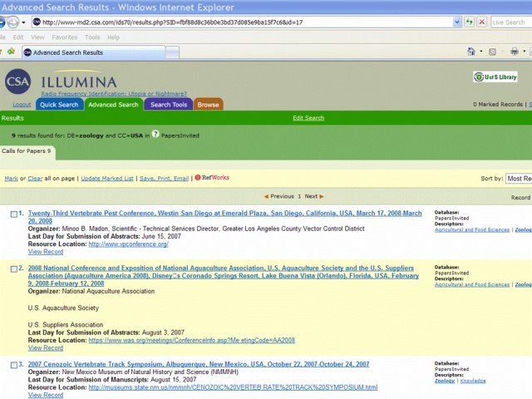Open the www.vpconference.org resource link

[x=129, y=244]
